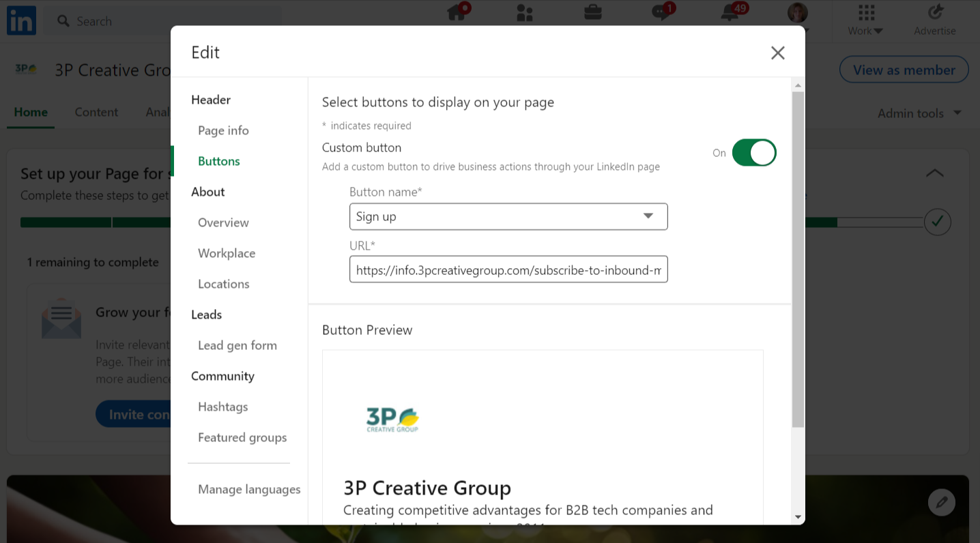
Task: Click the 3P Creative Group page logo
Action: 26,70
